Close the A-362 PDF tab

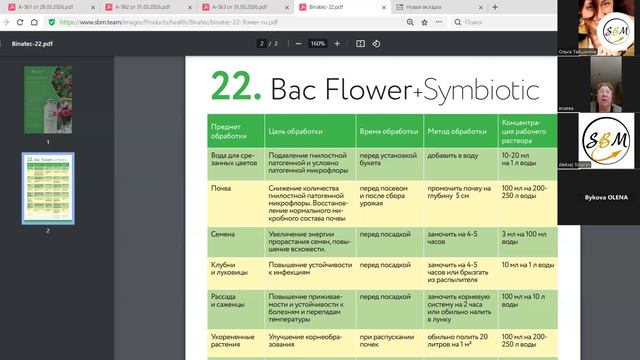click(x=190, y=7)
